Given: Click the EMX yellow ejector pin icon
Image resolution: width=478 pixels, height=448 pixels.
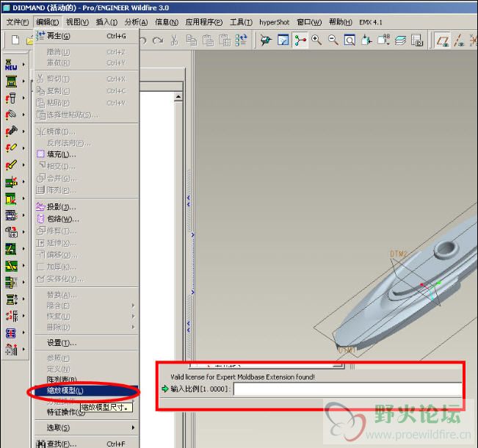Looking at the screenshot, I should (11, 165).
